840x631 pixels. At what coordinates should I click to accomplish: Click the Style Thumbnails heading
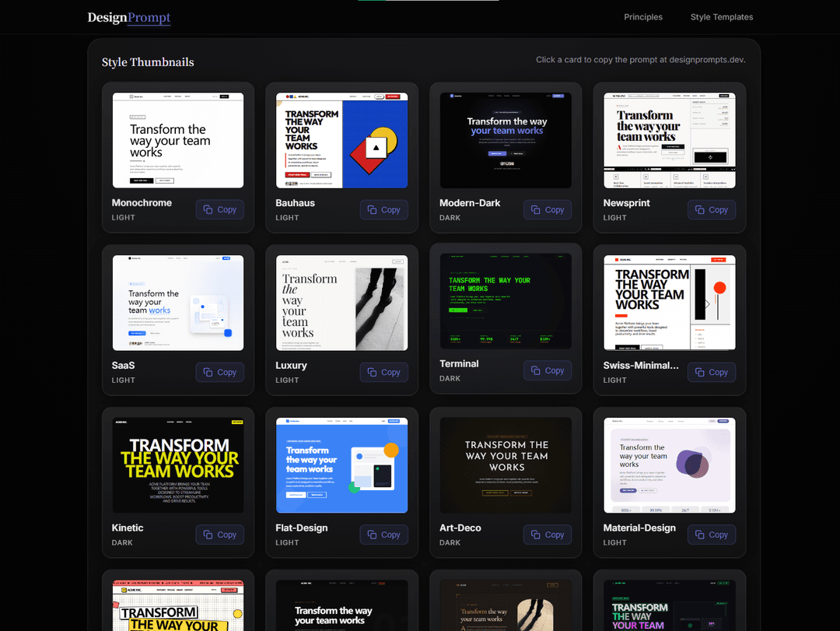click(x=148, y=62)
